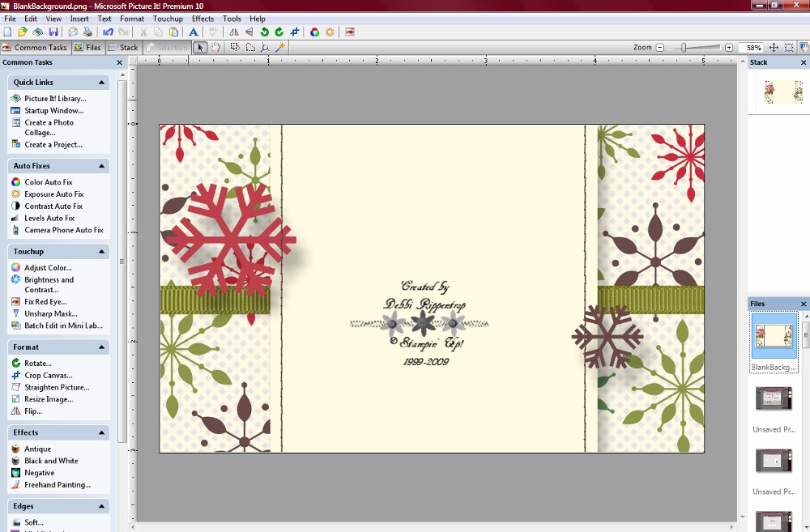810x532 pixels.
Task: Click the Color Auto Fix link
Action: [49, 182]
